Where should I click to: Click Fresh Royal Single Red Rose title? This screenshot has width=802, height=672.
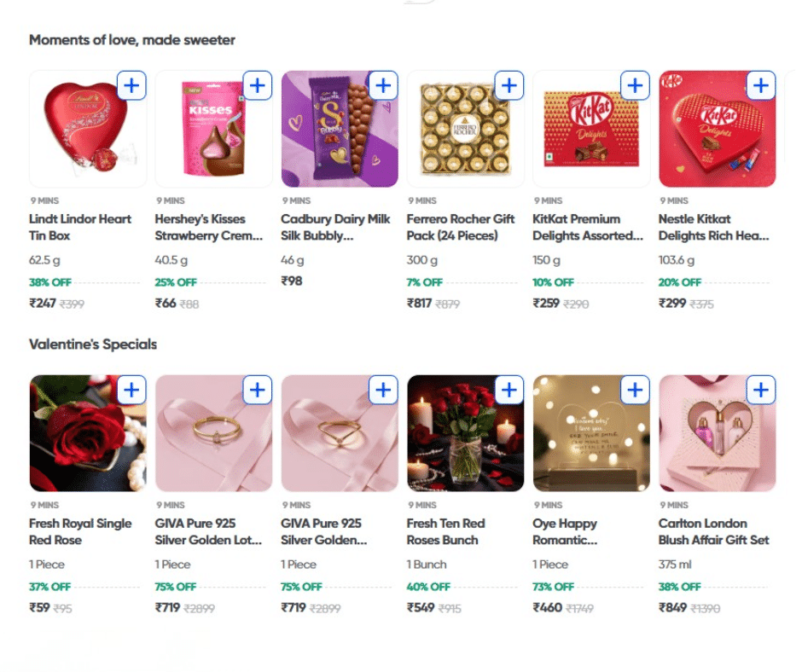tap(80, 531)
